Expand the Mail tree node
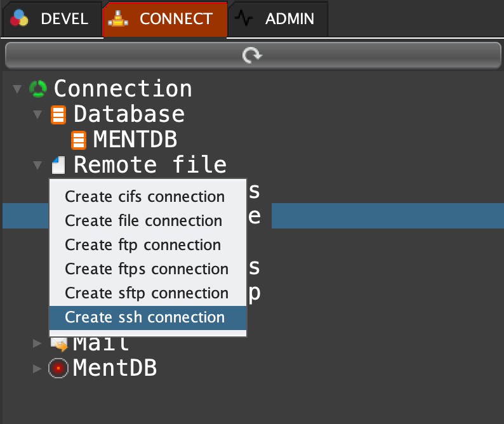 click(x=37, y=343)
